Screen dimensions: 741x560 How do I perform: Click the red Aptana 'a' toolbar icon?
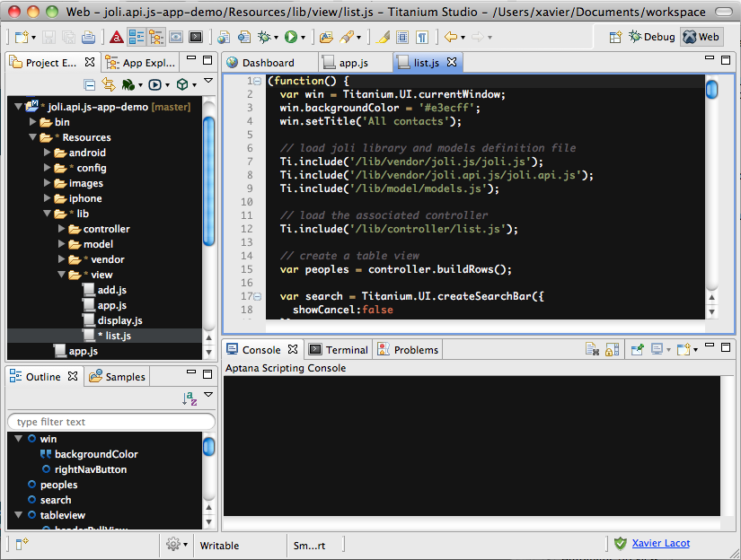coord(116,37)
